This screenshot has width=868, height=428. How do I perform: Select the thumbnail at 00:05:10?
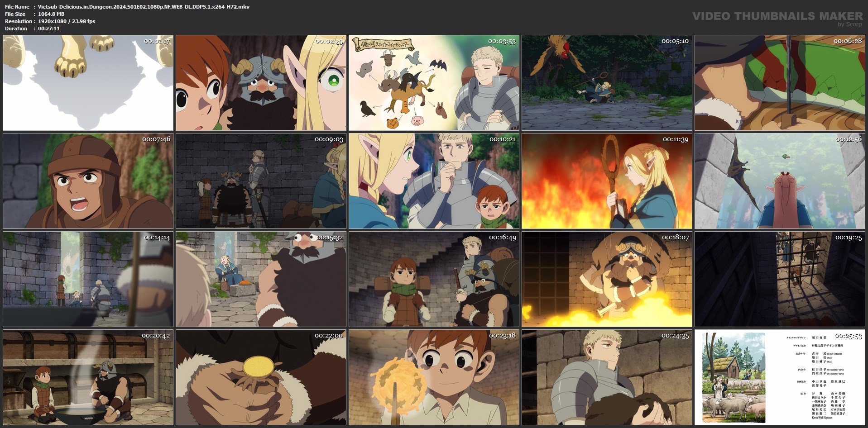click(607, 83)
